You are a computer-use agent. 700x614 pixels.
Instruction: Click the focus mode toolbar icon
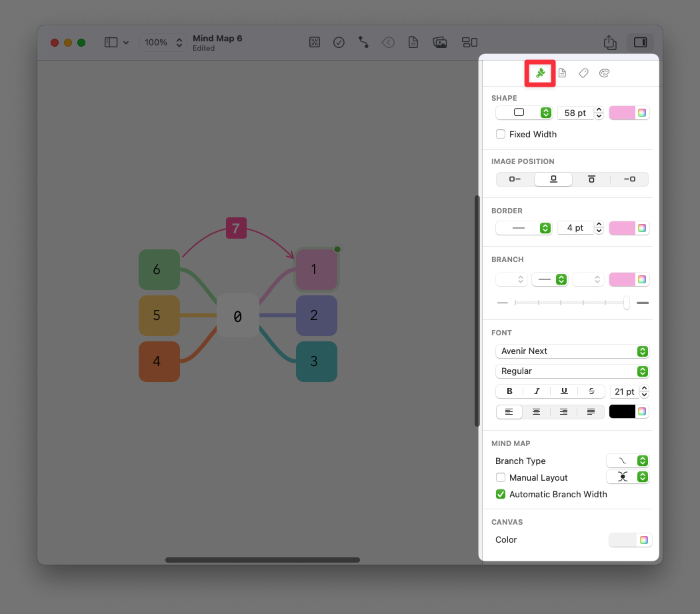pos(315,42)
